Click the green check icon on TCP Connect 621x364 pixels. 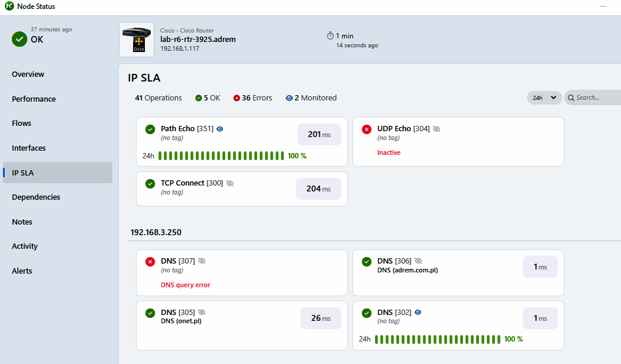coord(150,183)
